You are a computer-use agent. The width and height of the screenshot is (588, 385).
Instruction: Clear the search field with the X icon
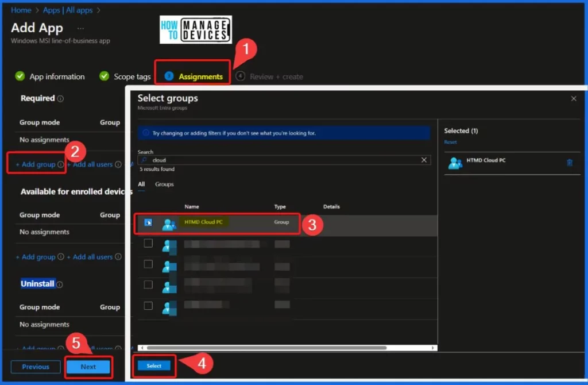[x=424, y=160]
